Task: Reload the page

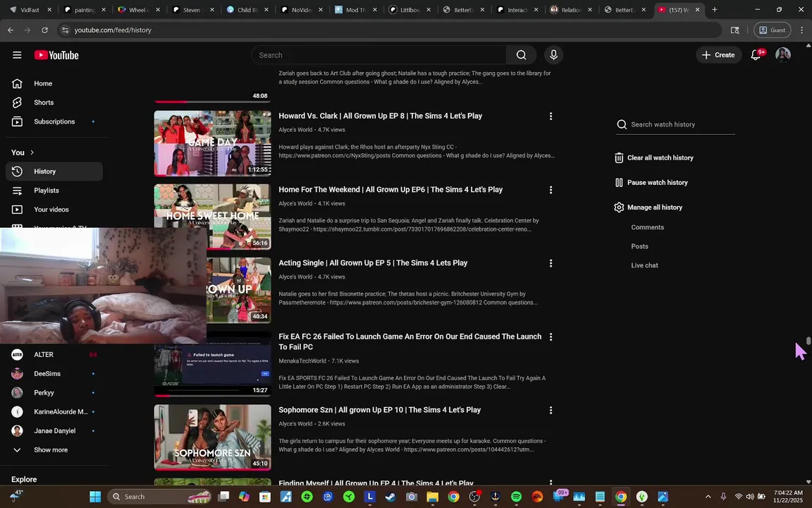Action: pos(44,30)
